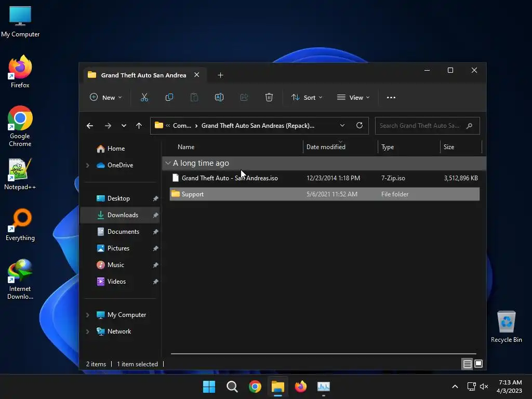Click the search magnifier in Explorer search box

pos(469,126)
